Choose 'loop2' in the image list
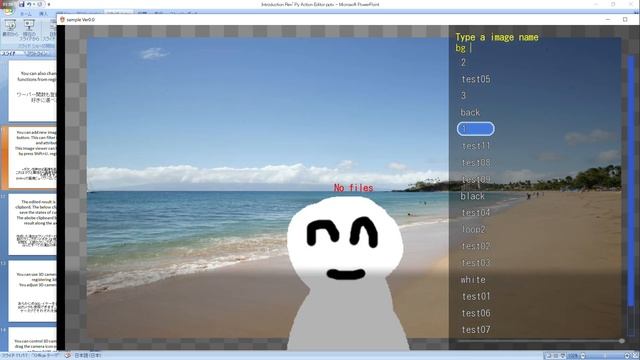The height and width of the screenshot is (360, 640). [x=473, y=229]
